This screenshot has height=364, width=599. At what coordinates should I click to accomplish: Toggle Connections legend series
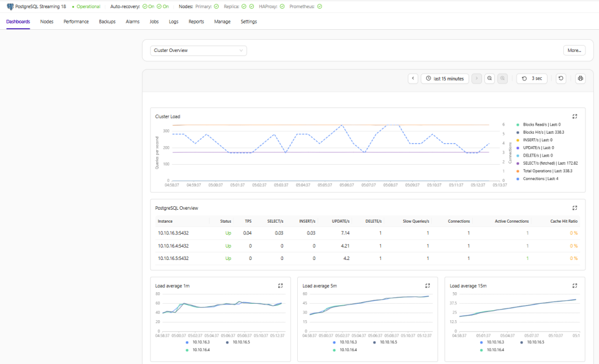click(537, 179)
